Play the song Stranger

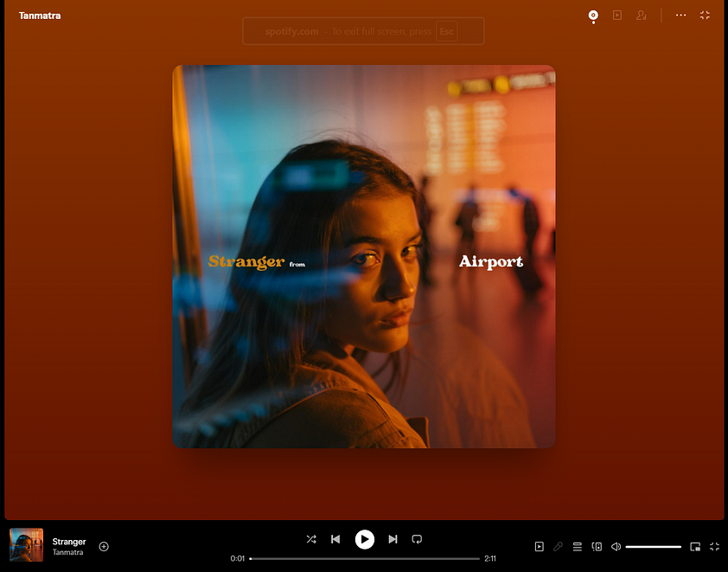[x=365, y=539]
